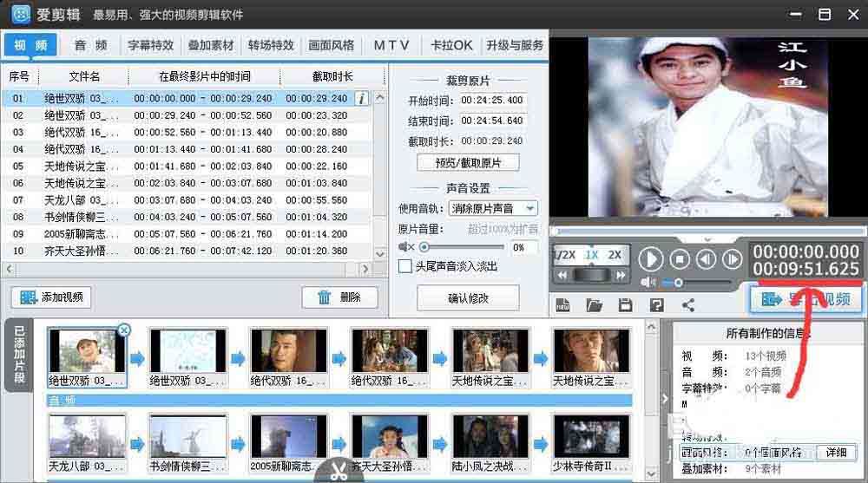The height and width of the screenshot is (483, 868).
Task: Click the save project floppy icon
Action: (626, 305)
